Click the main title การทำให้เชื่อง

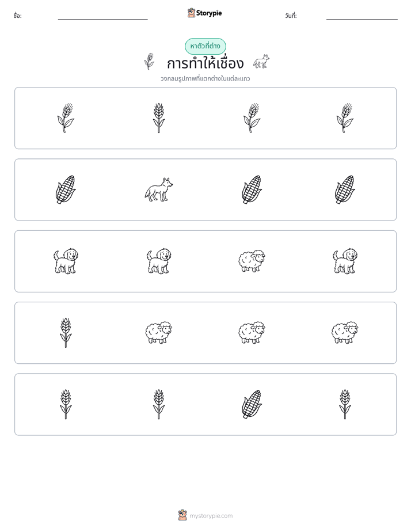(x=205, y=63)
